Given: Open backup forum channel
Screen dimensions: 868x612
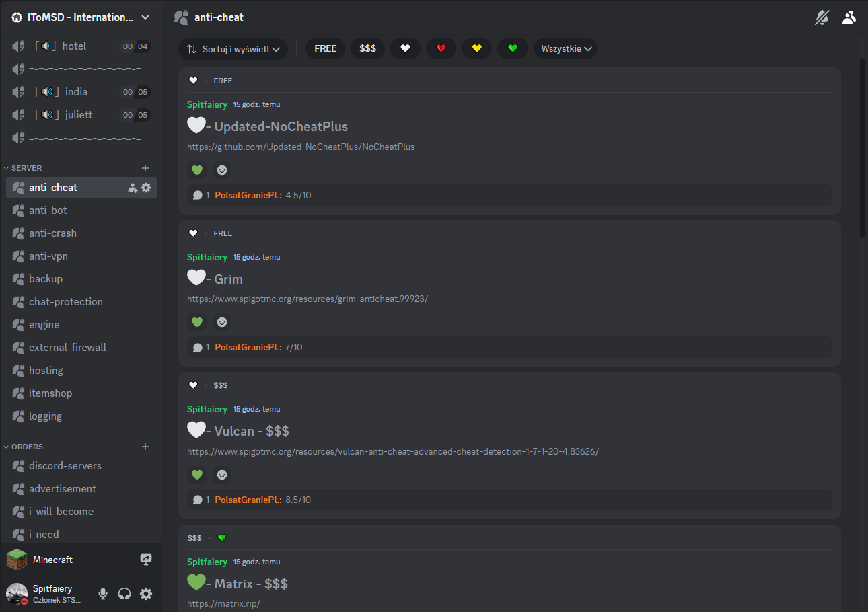Looking at the screenshot, I should coord(81,279).
